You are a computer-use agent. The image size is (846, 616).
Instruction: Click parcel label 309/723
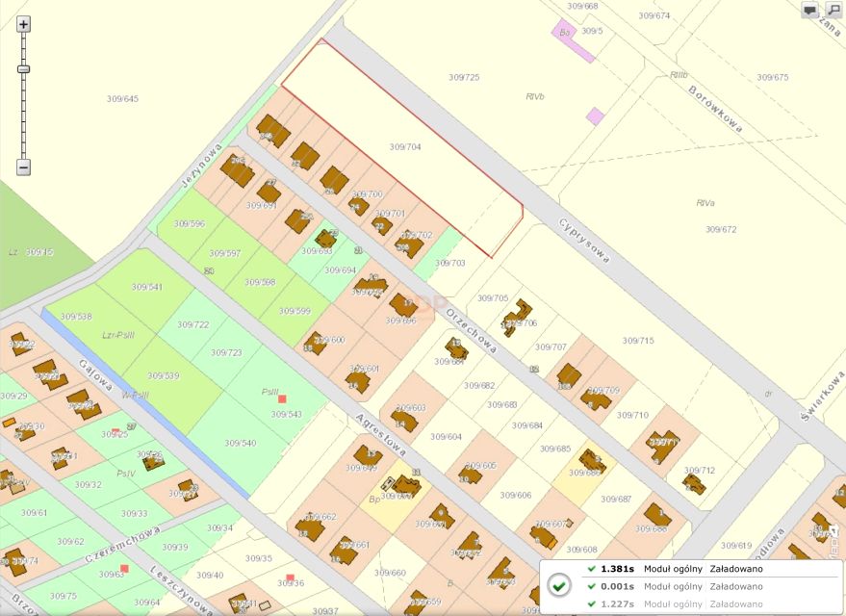pyautogui.click(x=226, y=353)
